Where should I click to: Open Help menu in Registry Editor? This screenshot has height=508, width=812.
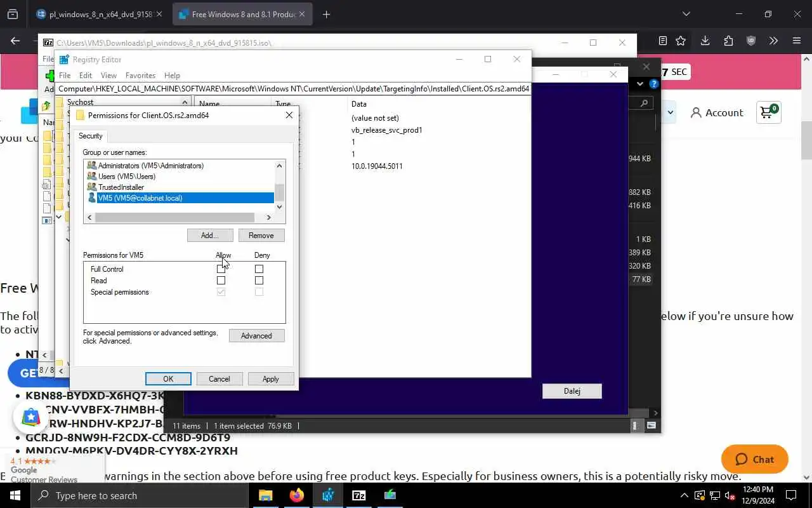point(172,75)
